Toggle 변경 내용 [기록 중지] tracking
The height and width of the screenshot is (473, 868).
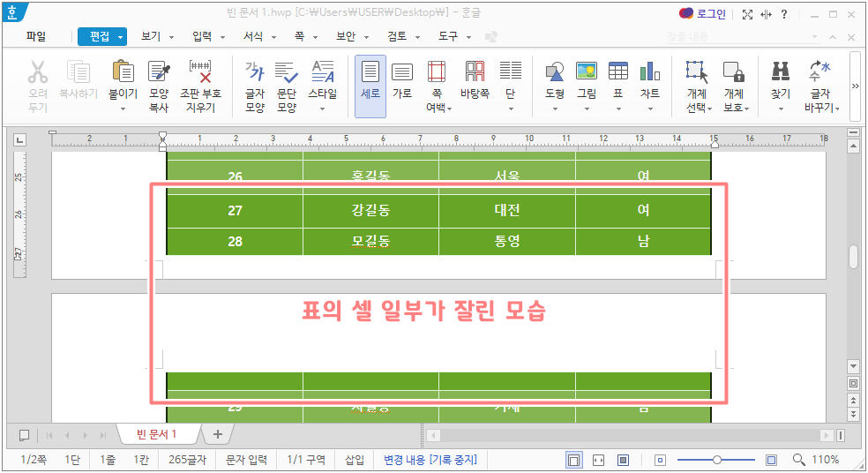430,460
